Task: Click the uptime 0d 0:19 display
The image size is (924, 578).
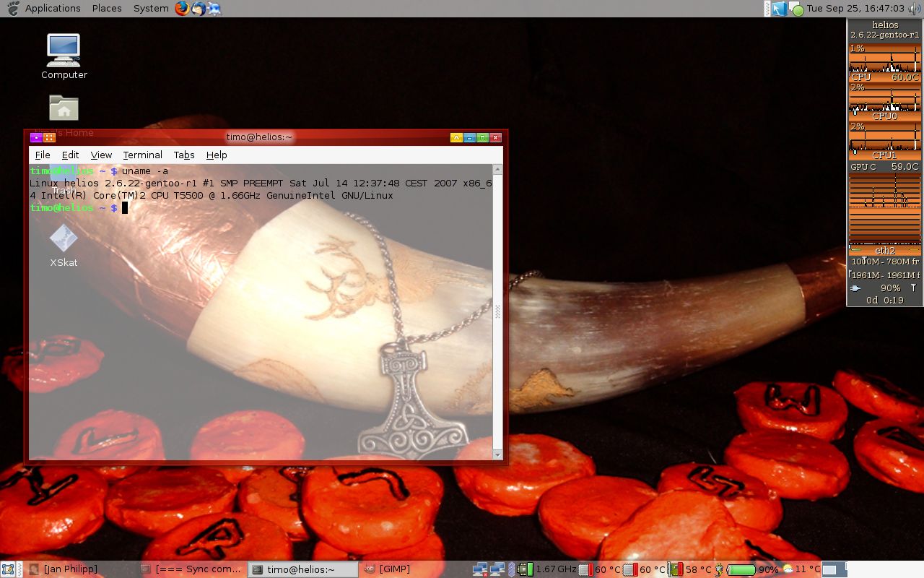Action: click(x=885, y=301)
